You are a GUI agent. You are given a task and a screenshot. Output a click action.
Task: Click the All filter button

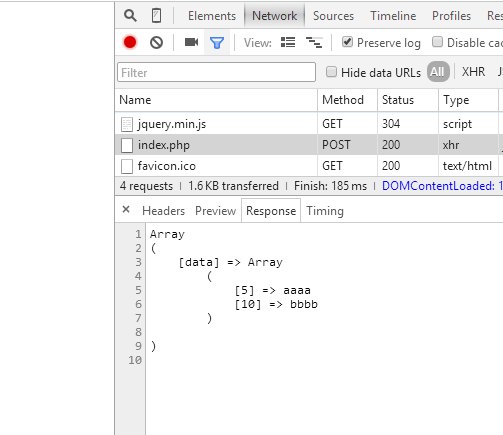[438, 72]
